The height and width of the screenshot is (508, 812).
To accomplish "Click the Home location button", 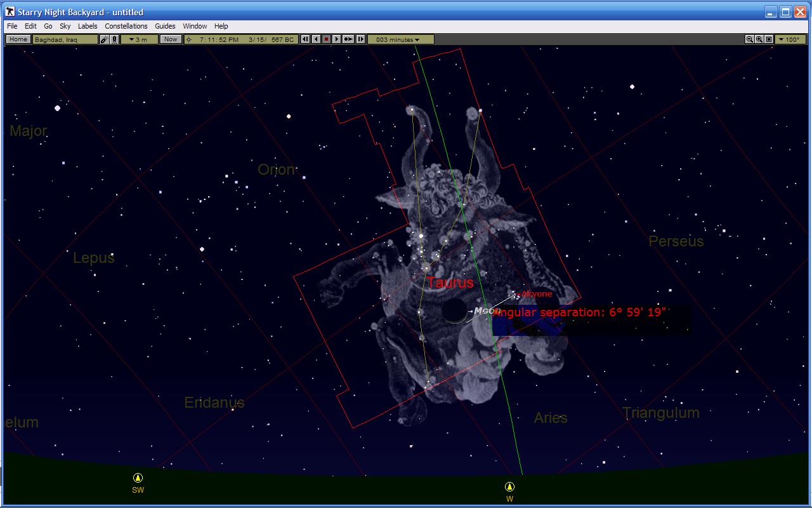I will [x=18, y=39].
